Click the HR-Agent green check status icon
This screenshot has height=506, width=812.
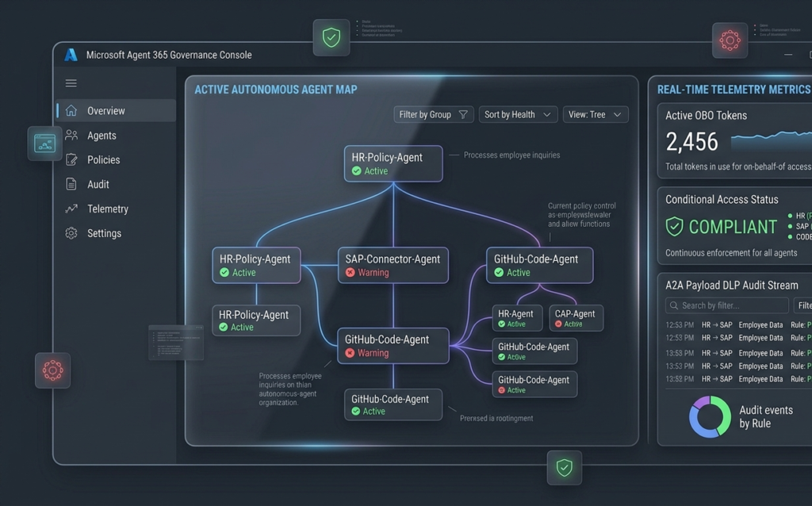click(x=501, y=324)
